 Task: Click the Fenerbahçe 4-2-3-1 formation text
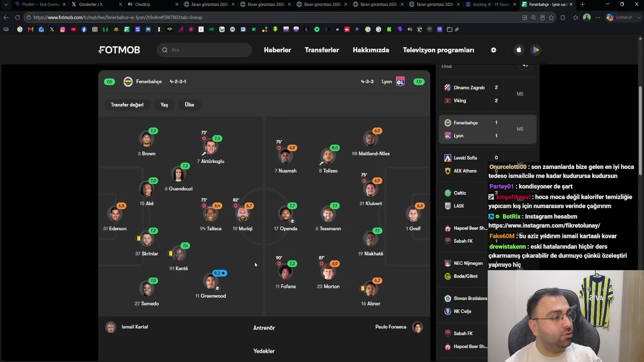pos(178,81)
